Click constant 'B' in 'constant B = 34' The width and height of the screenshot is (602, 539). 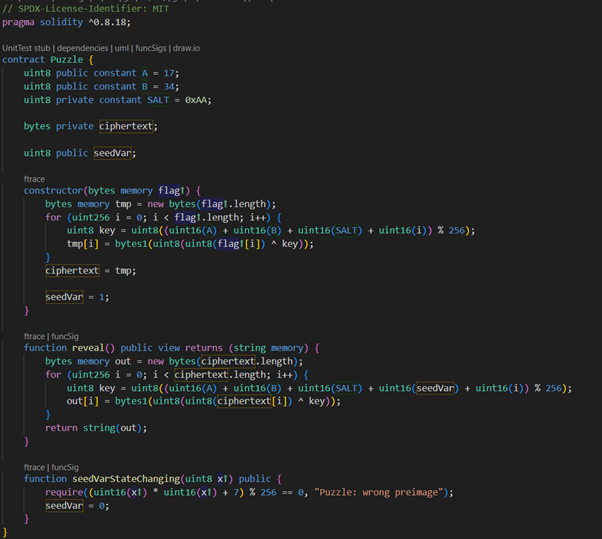145,86
